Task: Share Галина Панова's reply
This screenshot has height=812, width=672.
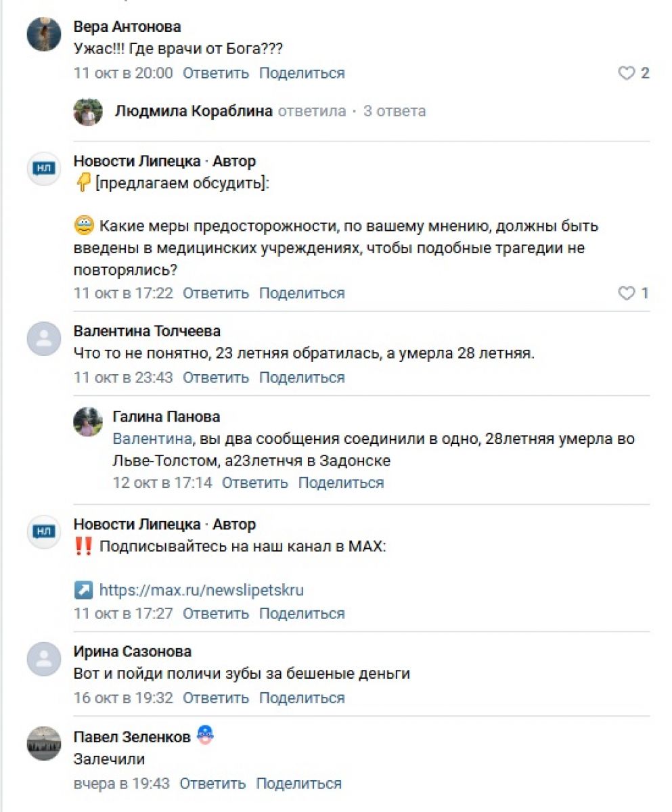Action: 341,483
